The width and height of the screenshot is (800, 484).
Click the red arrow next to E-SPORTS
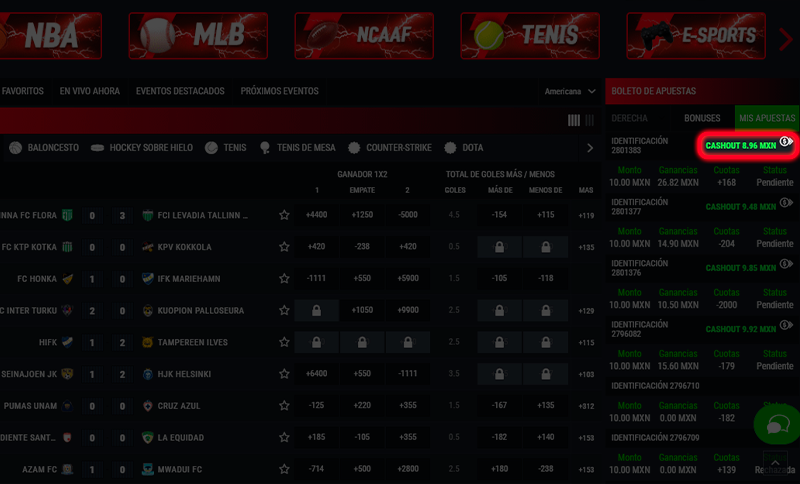786,39
